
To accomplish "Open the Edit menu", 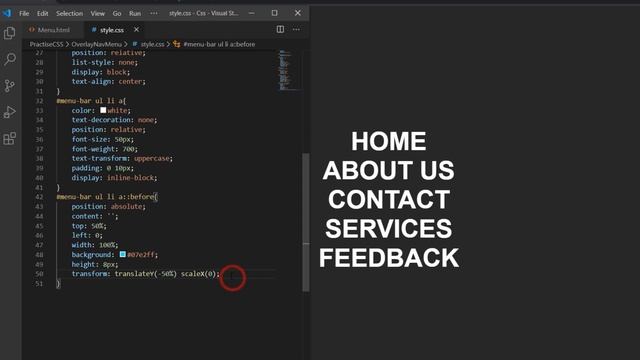I will coord(42,13).
